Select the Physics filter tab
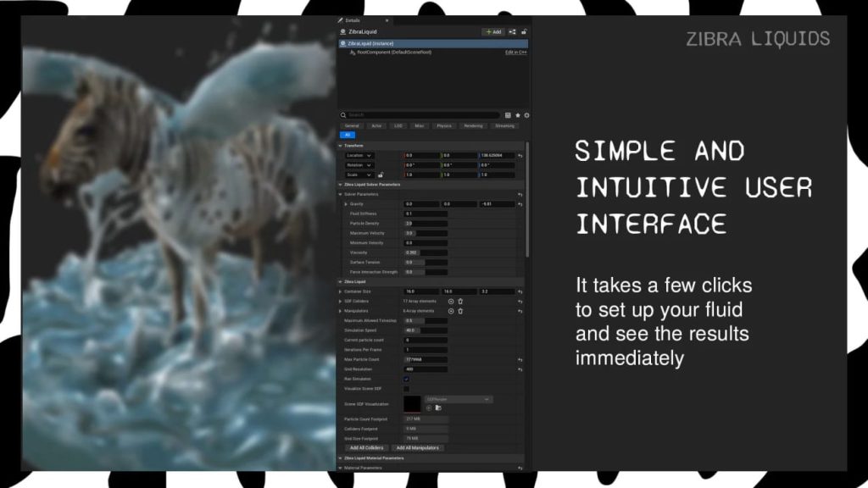This screenshot has width=868, height=488. (444, 126)
